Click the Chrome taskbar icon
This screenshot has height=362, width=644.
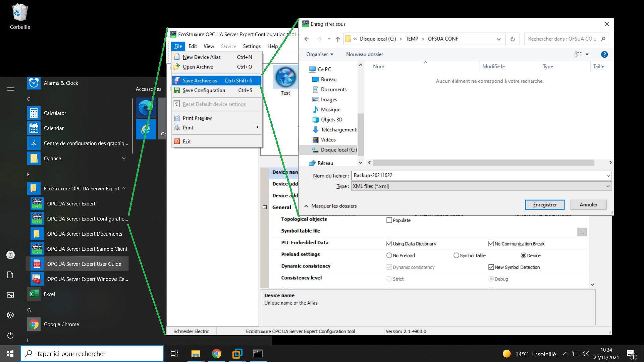217,354
